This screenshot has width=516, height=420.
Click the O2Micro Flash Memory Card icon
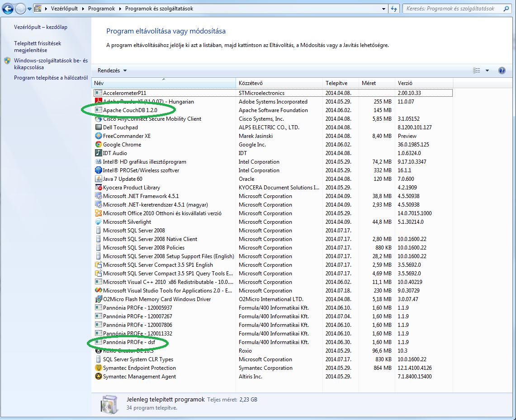[98, 299]
